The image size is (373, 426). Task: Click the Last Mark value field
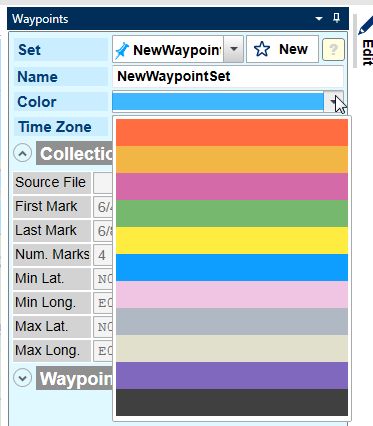coord(103,231)
